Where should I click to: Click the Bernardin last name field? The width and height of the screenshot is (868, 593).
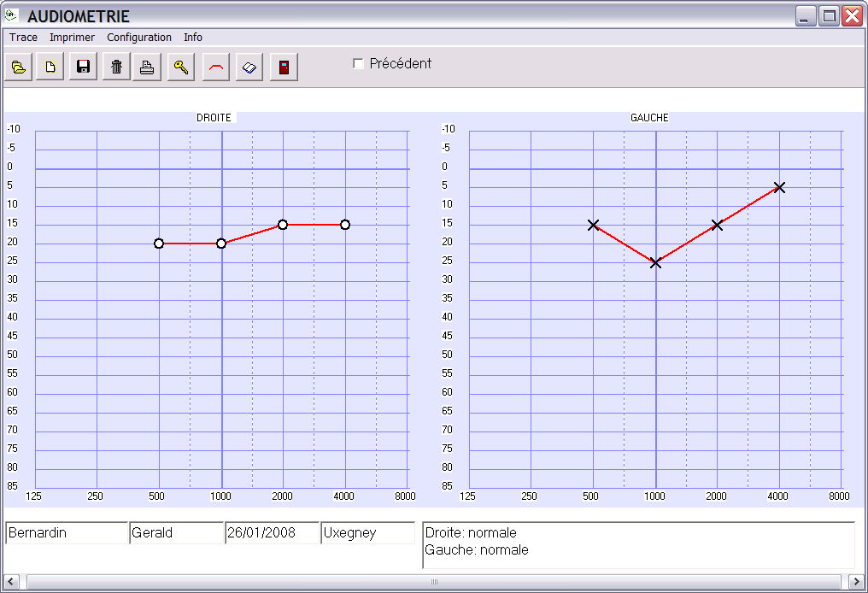66,533
